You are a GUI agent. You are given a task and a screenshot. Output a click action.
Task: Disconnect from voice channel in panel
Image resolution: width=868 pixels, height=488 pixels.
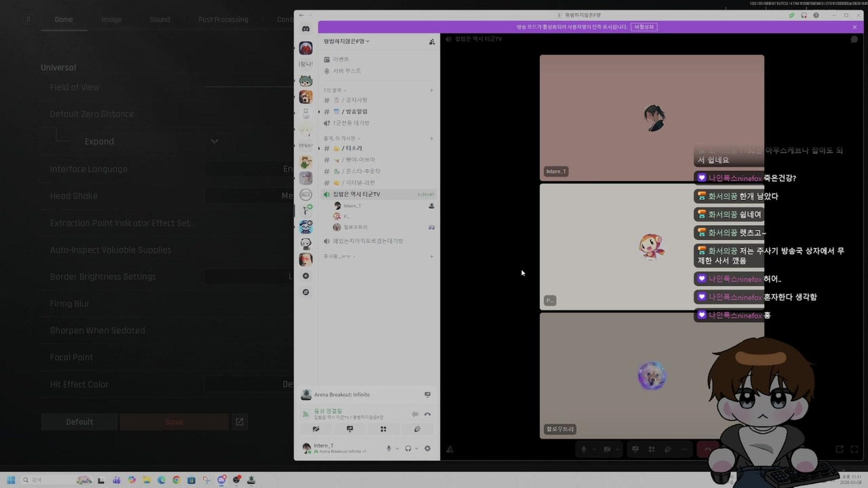click(427, 414)
